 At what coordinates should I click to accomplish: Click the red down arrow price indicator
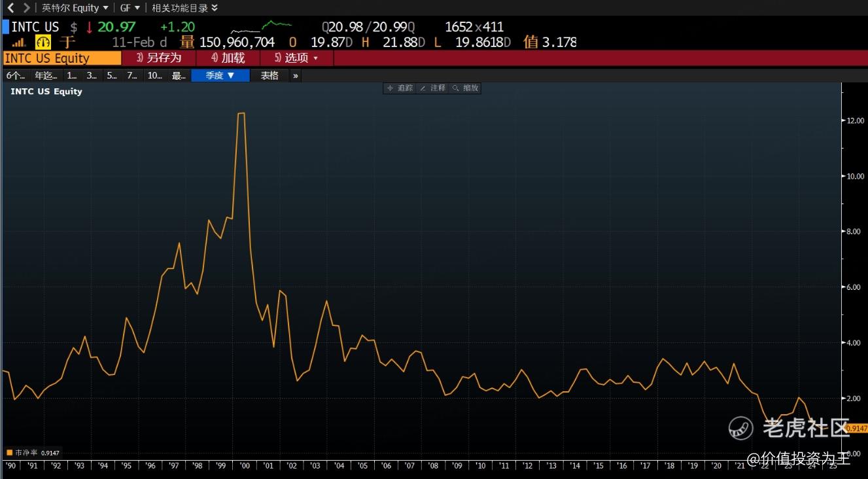pos(90,27)
